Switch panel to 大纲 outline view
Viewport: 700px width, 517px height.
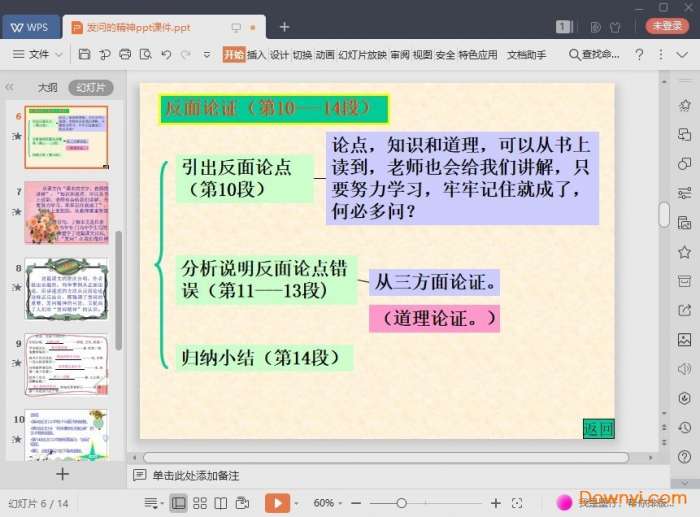tap(47, 88)
